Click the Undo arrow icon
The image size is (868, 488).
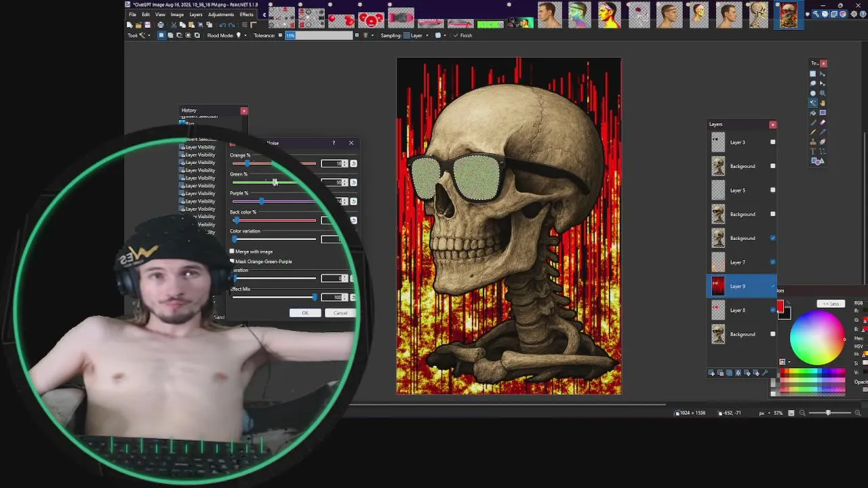[x=222, y=24]
